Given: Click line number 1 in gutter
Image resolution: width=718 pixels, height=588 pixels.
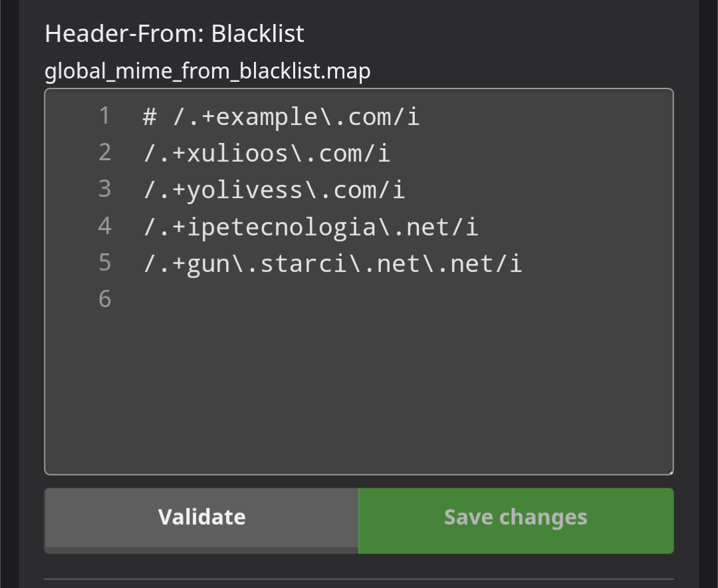Looking at the screenshot, I should 104,116.
